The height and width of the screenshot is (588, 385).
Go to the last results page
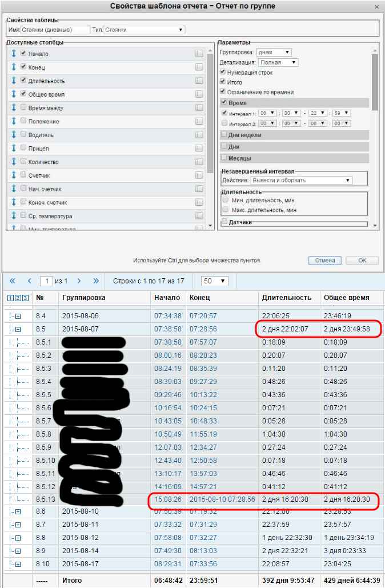95,281
